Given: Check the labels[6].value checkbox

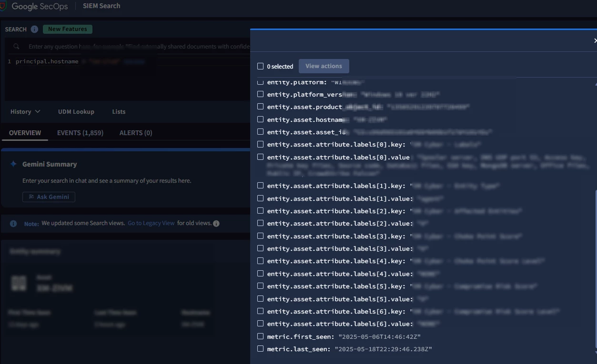Looking at the screenshot, I should [260, 324].
